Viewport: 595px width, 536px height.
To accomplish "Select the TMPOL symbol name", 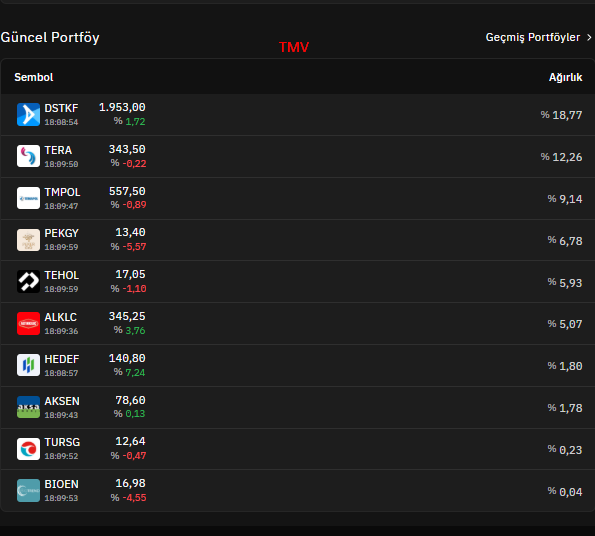I will [x=62, y=192].
